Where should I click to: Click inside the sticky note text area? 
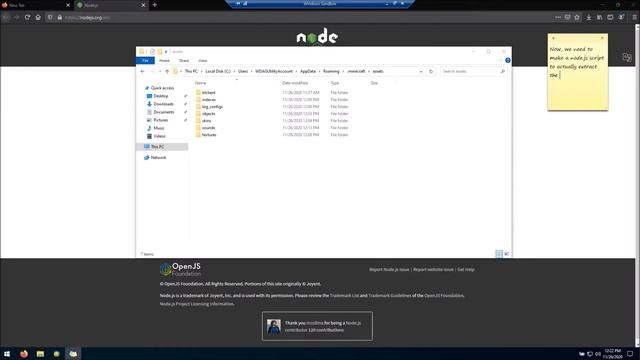(x=578, y=76)
